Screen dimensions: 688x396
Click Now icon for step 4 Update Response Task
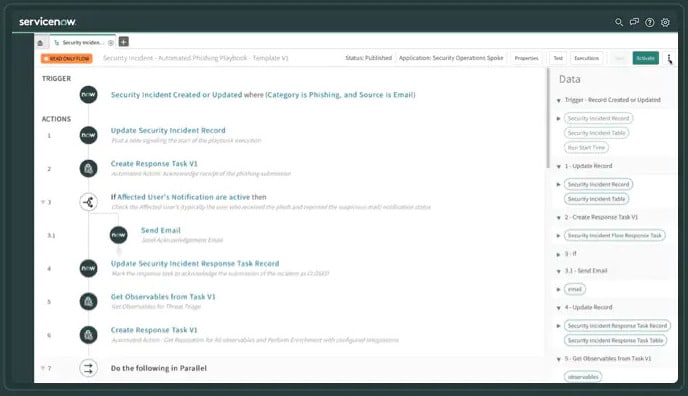pyautogui.click(x=89, y=268)
